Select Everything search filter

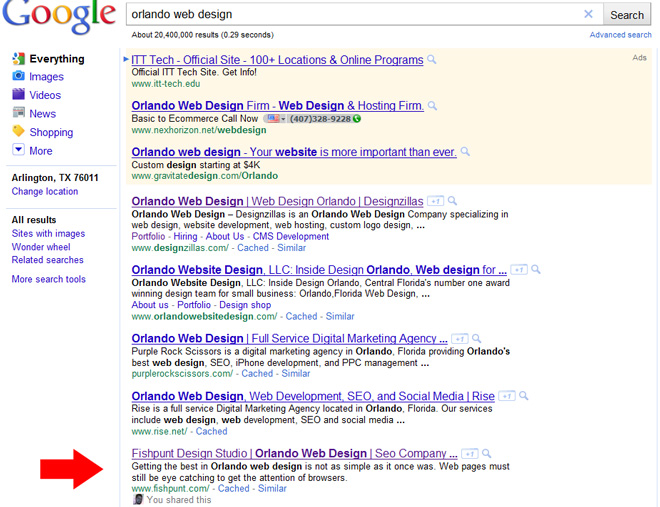[x=57, y=59]
